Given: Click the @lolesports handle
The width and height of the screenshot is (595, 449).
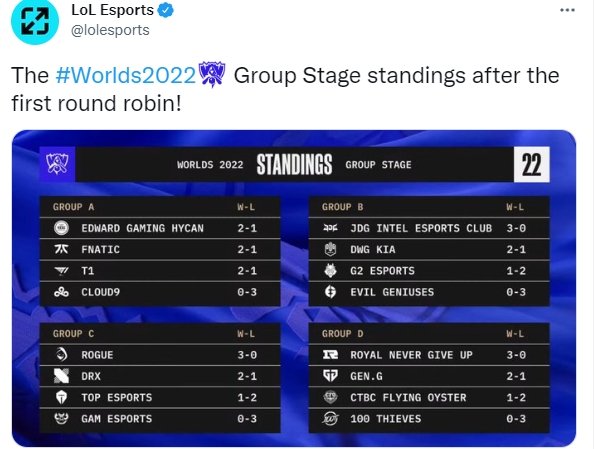Looking at the screenshot, I should (110, 30).
